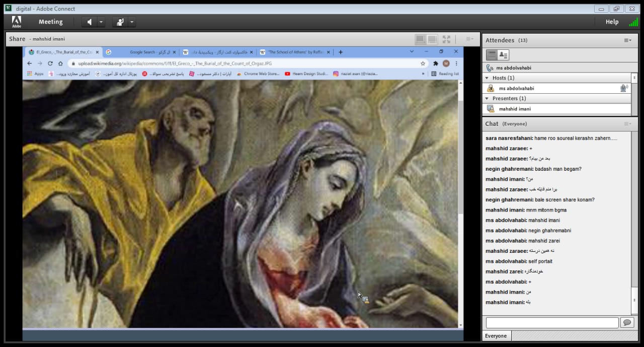Go forward in the shared browser
The image size is (644, 347).
[x=40, y=63]
